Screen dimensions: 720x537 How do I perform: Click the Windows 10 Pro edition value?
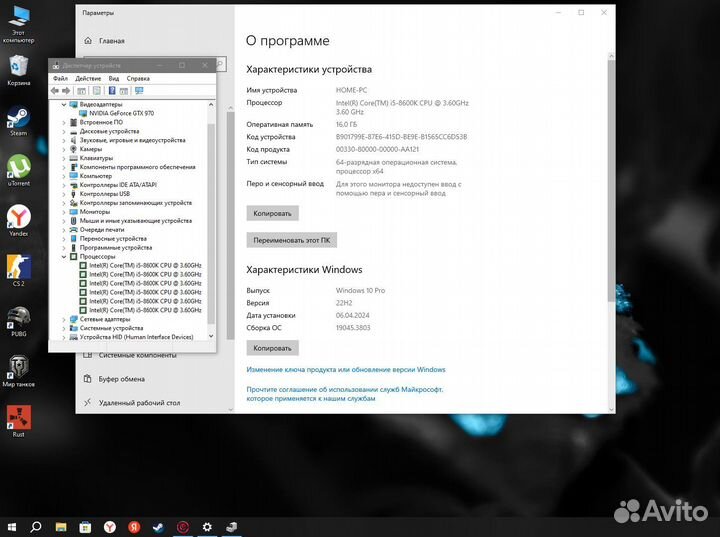point(360,290)
